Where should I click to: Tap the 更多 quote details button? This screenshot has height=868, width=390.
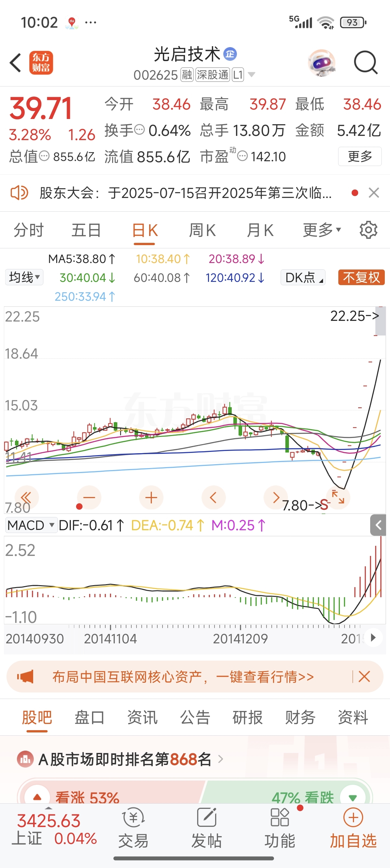(x=360, y=156)
